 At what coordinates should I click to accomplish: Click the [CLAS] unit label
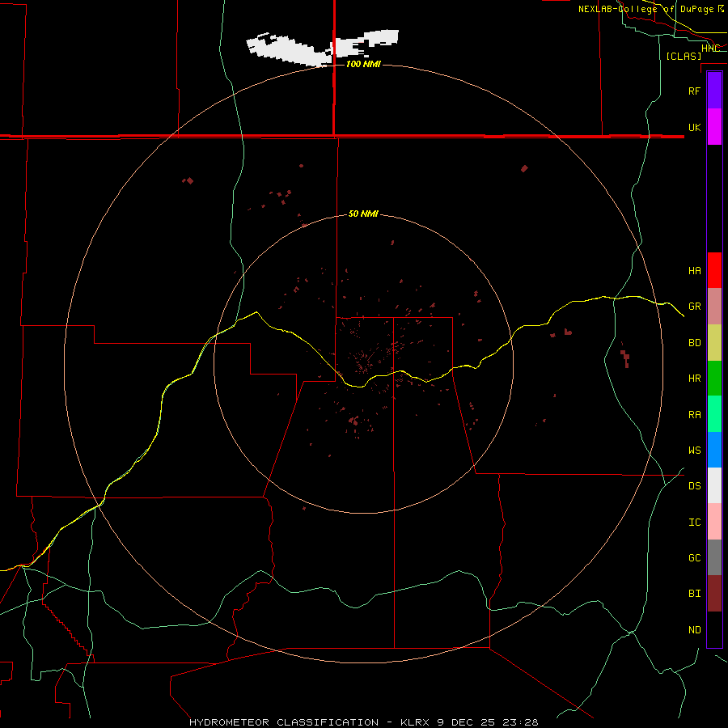684,56
